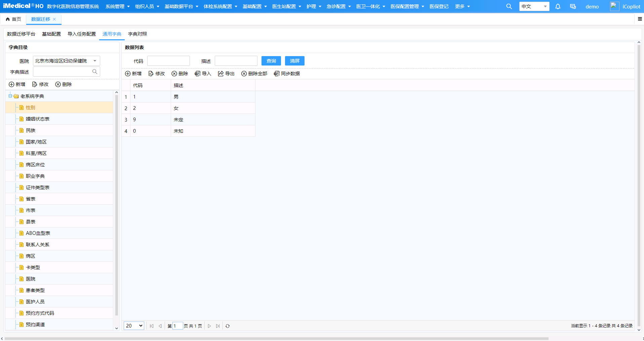The height and width of the screenshot is (341, 644).
Task: Click the 导入 import toolbar icon
Action: point(197,74)
